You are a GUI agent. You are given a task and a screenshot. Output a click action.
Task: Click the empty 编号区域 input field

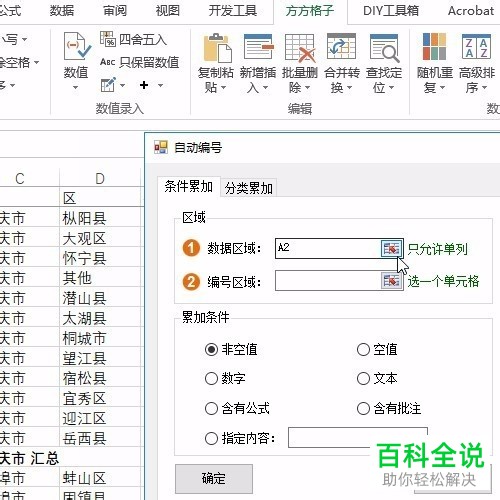point(328,281)
